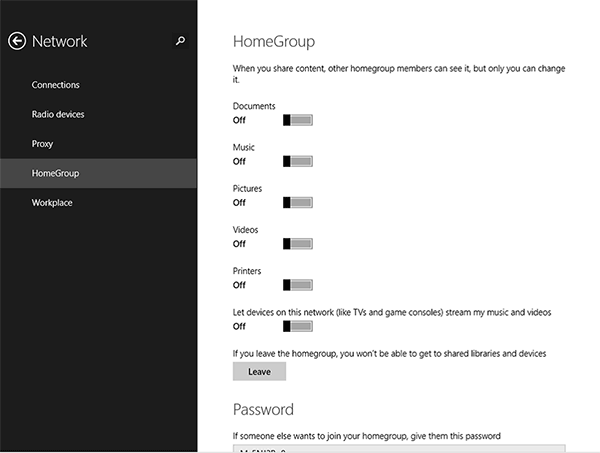Select Radio devices in the sidebar
The width and height of the screenshot is (600, 453).
[58, 114]
